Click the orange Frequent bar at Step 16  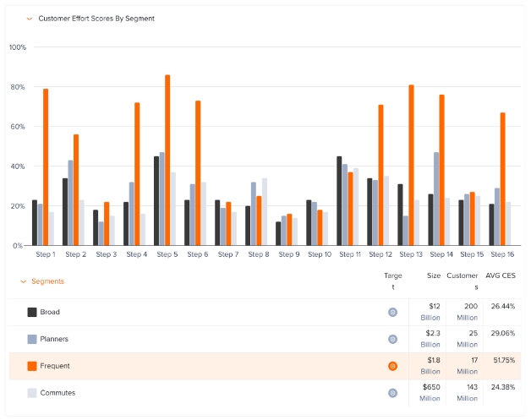502,179
